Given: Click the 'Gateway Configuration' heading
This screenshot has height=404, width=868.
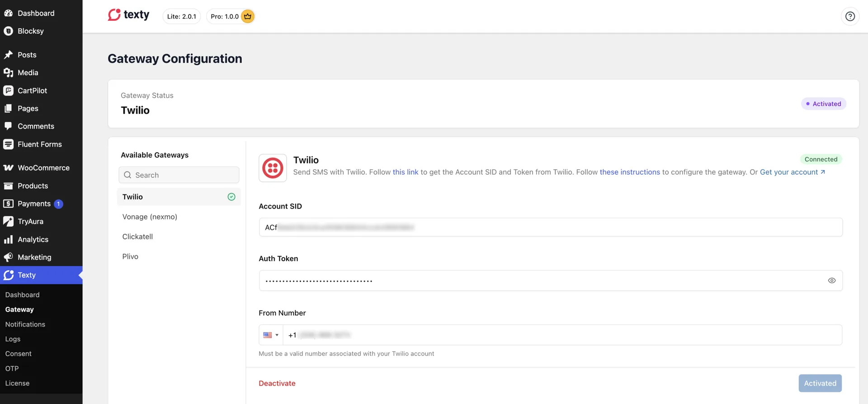Looking at the screenshot, I should click(x=175, y=58).
